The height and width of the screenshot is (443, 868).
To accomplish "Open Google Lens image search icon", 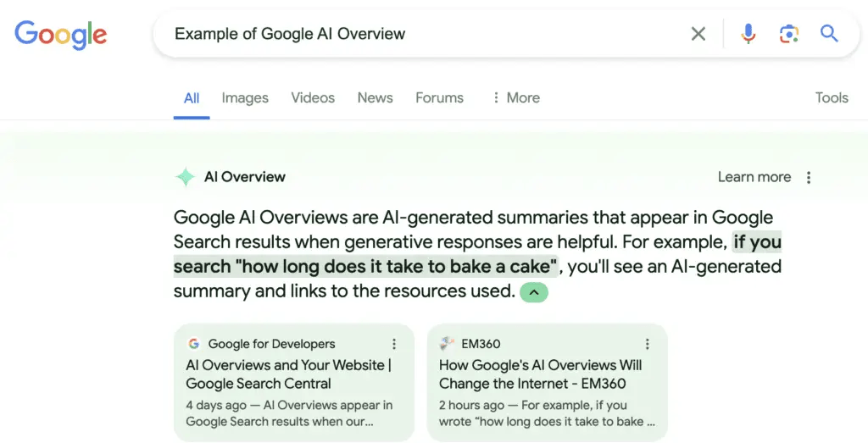I will point(789,34).
